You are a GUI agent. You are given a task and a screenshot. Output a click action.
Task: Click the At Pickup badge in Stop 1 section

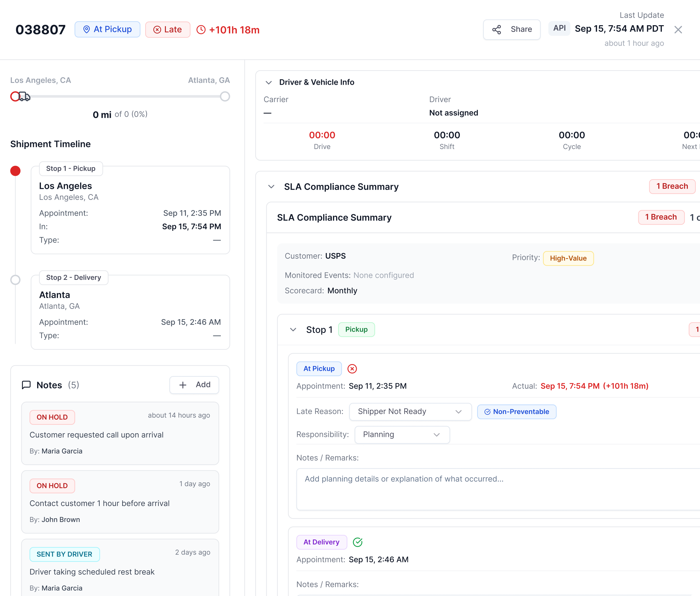tap(319, 369)
